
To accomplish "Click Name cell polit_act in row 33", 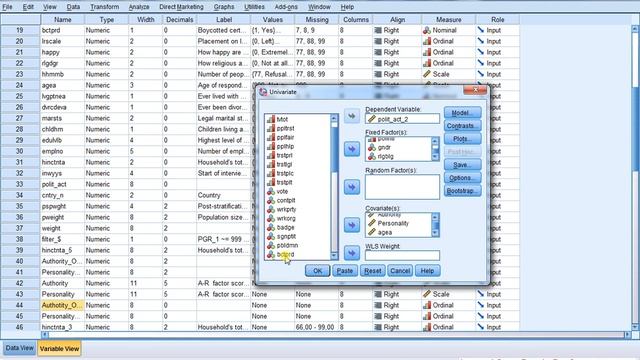I will 62,184.
